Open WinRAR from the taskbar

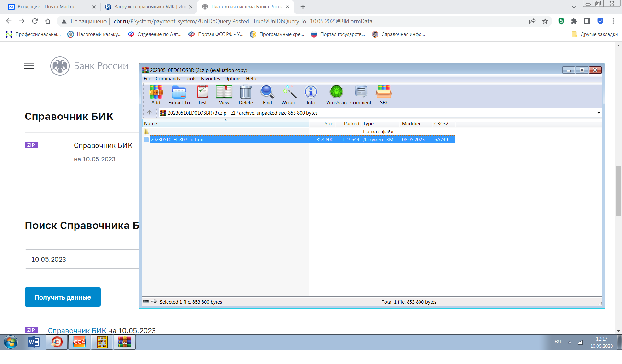(125, 342)
